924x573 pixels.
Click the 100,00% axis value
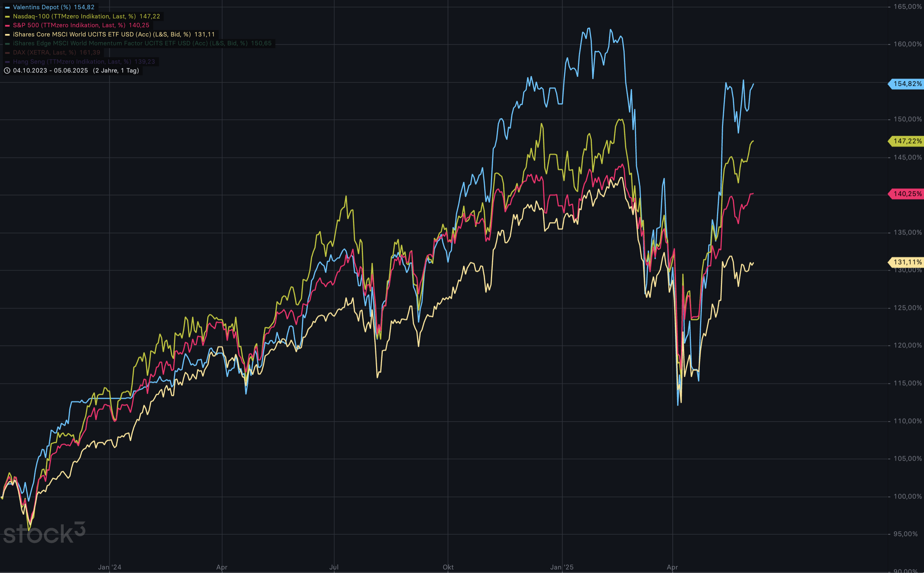(908, 497)
